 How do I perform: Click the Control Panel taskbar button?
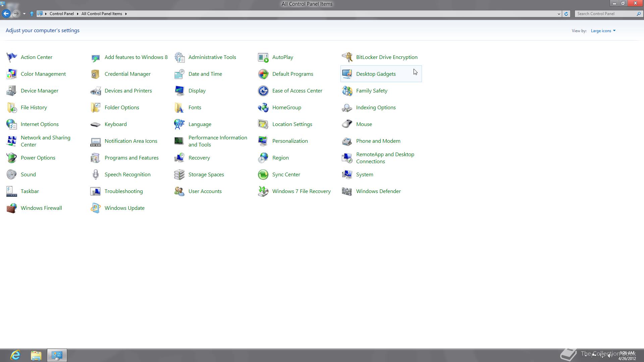[57, 355]
